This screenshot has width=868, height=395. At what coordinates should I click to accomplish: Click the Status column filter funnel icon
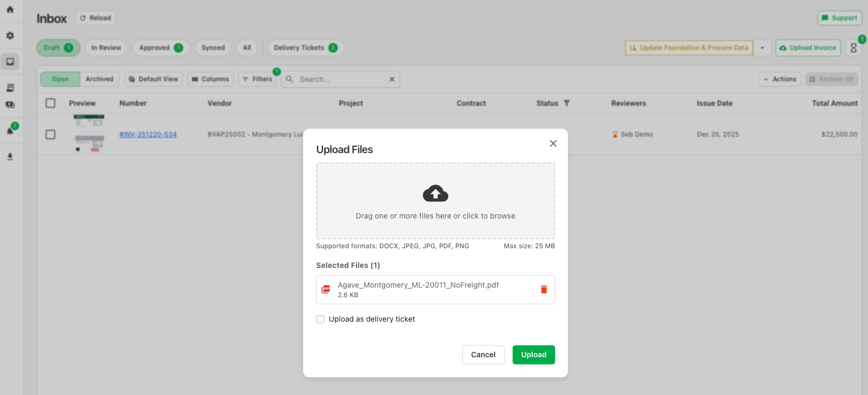[567, 103]
